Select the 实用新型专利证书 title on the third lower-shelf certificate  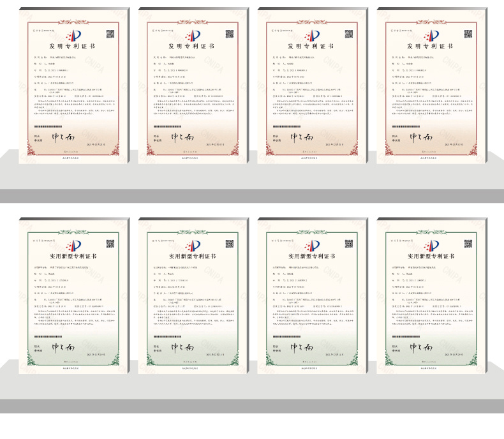click(311, 256)
